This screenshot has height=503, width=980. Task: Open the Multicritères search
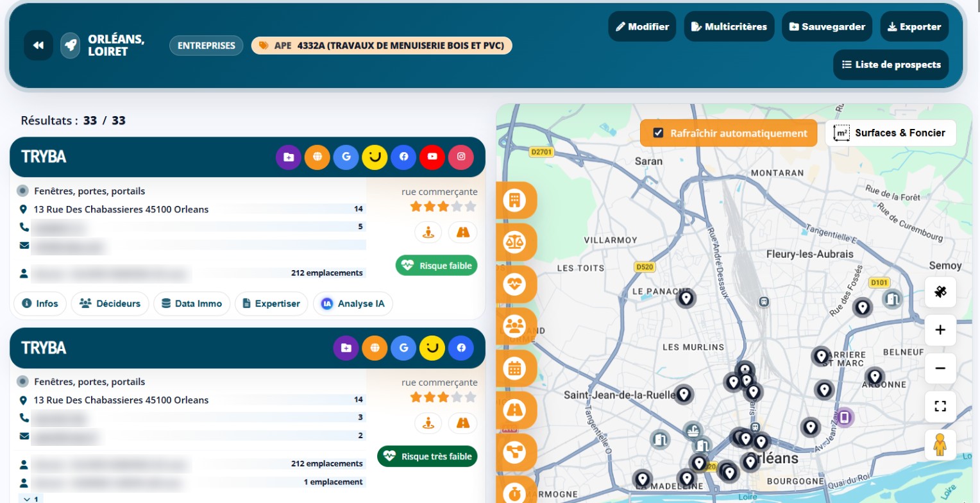coord(729,26)
